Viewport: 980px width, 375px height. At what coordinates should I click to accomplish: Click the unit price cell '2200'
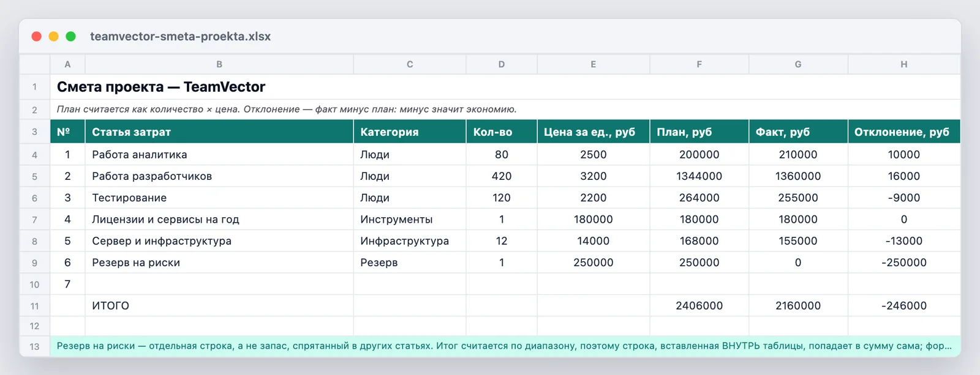tap(594, 198)
